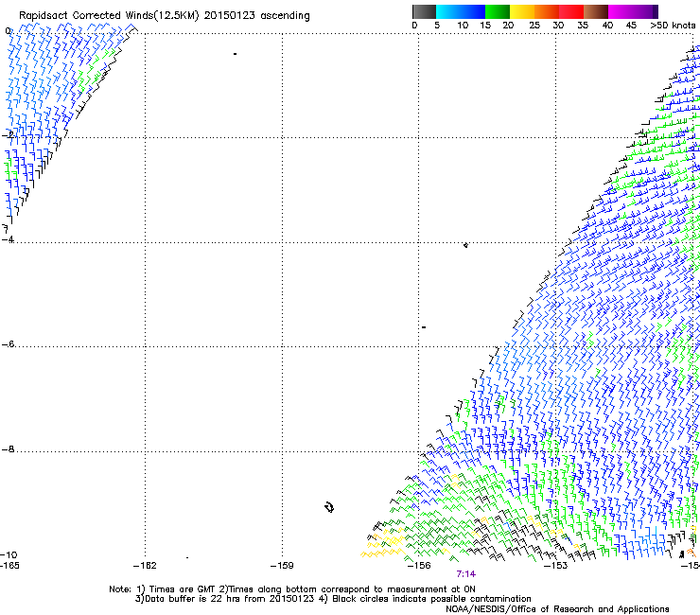
Task: Click the note line "3)Data buffer is 22 hrs"
Action: (x=333, y=599)
